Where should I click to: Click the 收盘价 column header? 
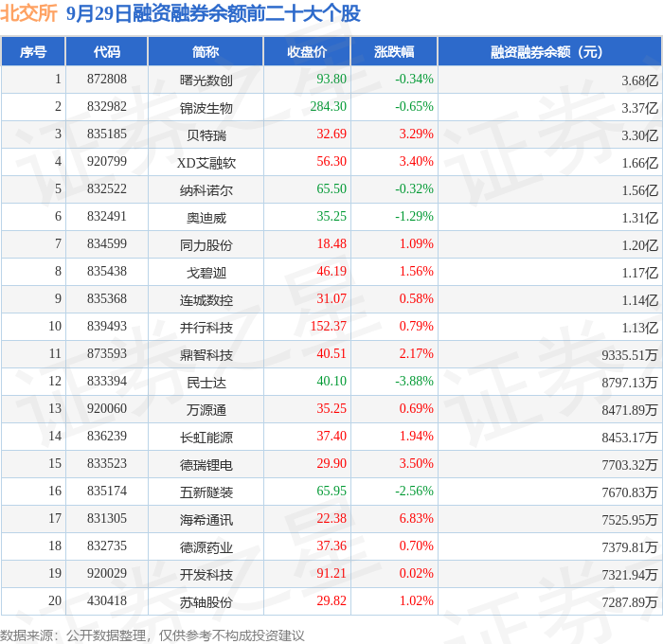(x=307, y=51)
